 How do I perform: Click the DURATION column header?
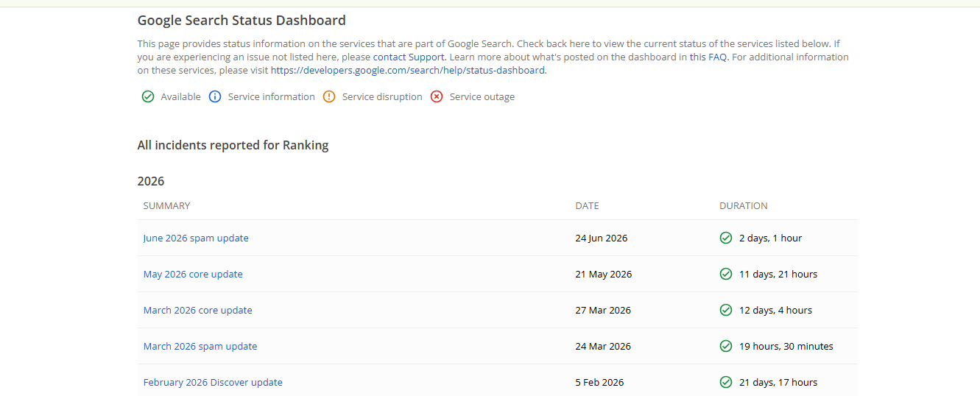click(744, 205)
